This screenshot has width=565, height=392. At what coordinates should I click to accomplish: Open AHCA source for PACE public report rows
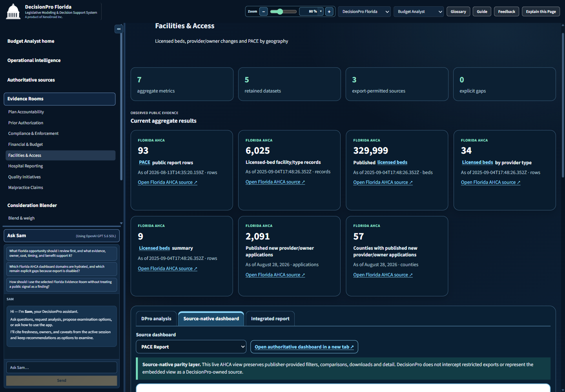(168, 182)
